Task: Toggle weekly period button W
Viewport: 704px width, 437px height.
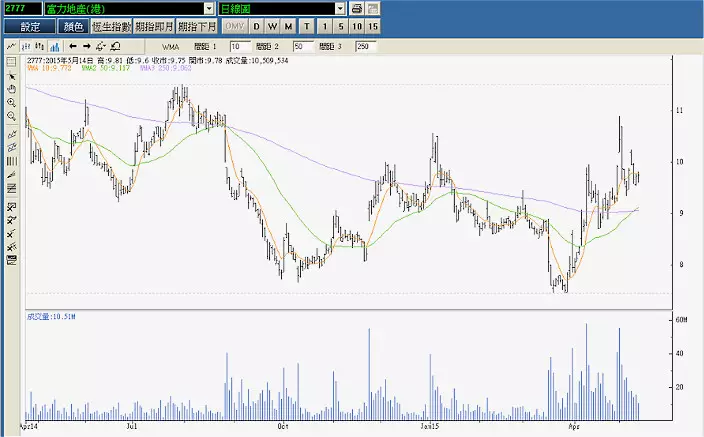Action: click(x=273, y=26)
